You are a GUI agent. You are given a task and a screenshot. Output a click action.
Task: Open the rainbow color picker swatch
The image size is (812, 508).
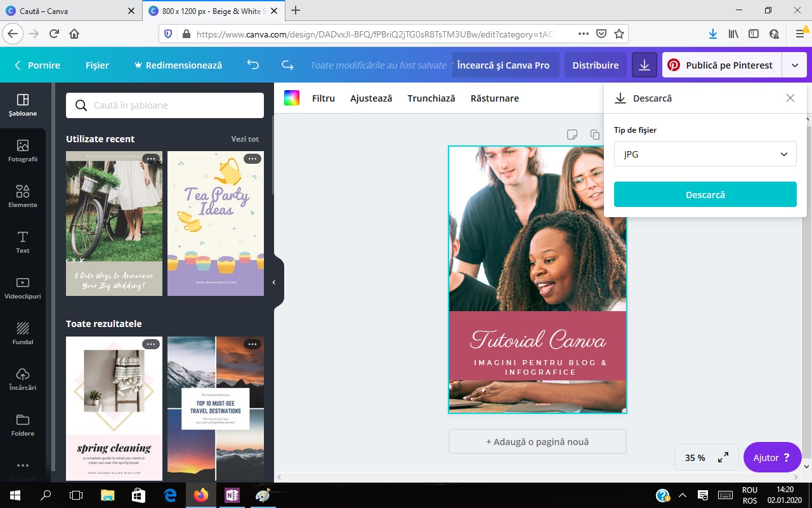[292, 98]
